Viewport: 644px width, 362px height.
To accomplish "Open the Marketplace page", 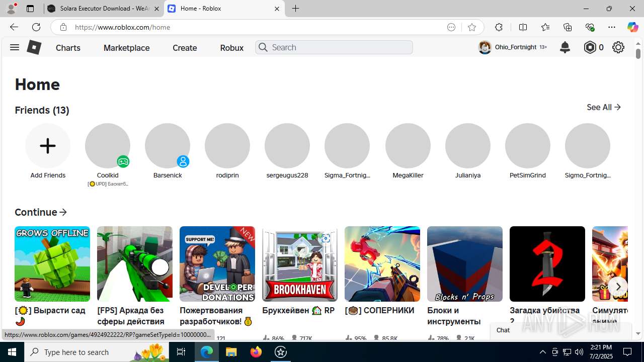I will point(127,48).
